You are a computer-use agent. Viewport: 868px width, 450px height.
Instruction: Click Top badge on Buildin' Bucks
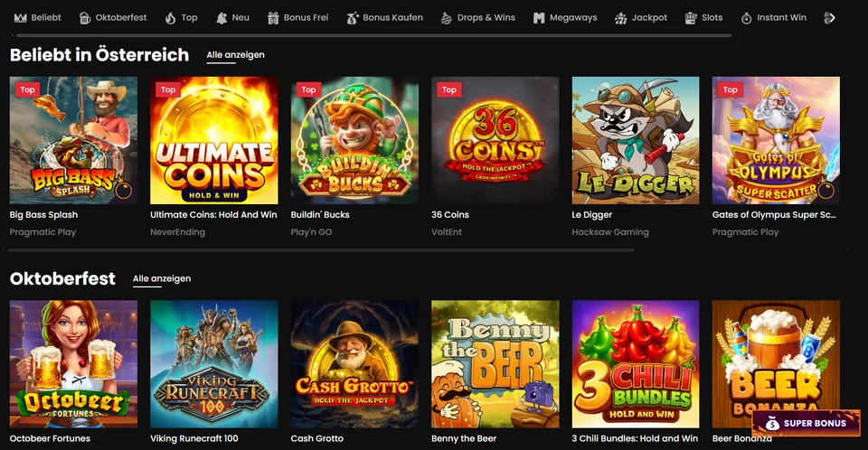point(308,89)
